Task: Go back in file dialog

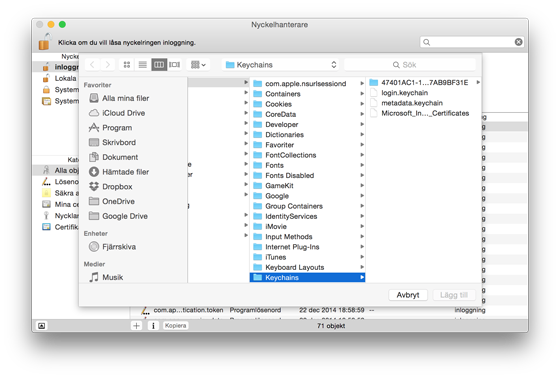Action: coord(92,65)
